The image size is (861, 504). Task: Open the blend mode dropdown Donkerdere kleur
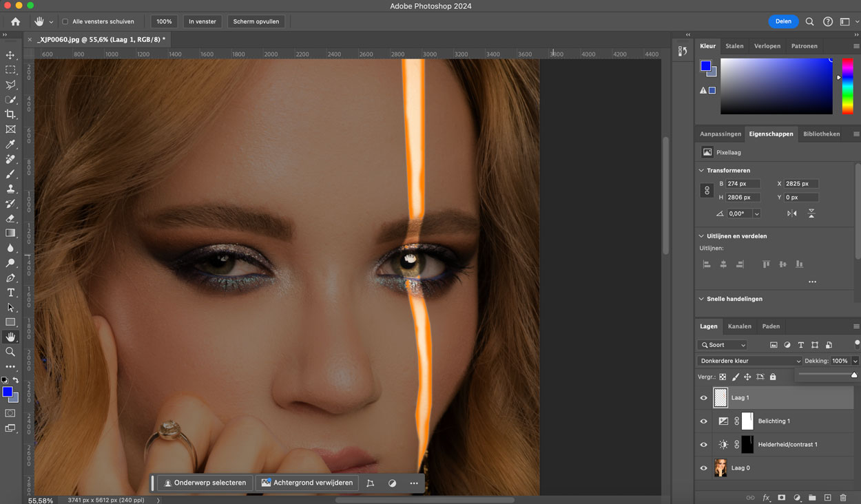[749, 361]
